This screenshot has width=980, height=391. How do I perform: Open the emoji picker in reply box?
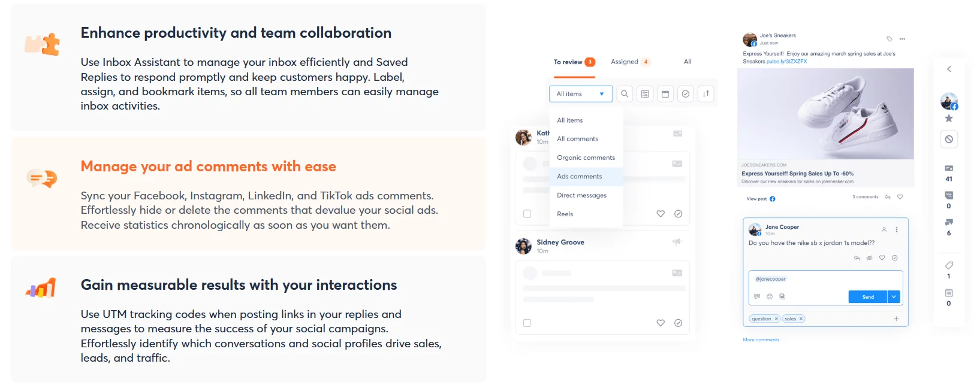(770, 296)
